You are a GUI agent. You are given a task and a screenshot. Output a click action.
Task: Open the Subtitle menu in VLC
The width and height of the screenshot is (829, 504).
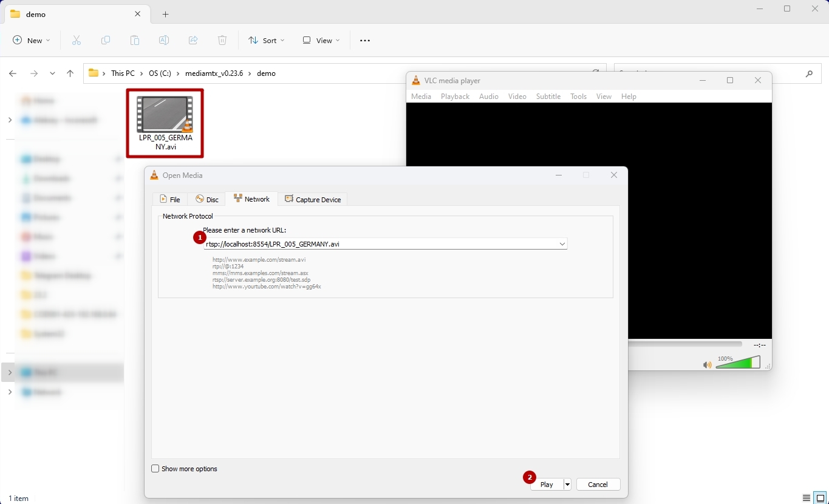548,97
